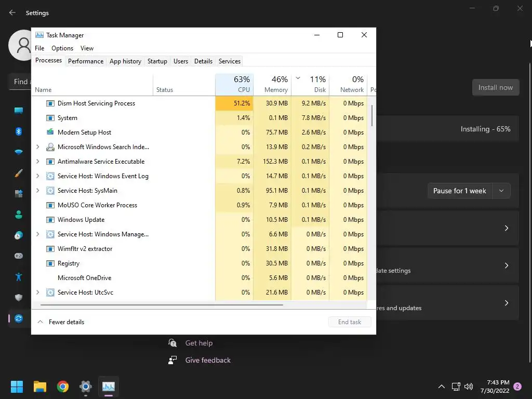The width and height of the screenshot is (532, 399).
Task: Switch to the Users tab
Action: (x=180, y=61)
